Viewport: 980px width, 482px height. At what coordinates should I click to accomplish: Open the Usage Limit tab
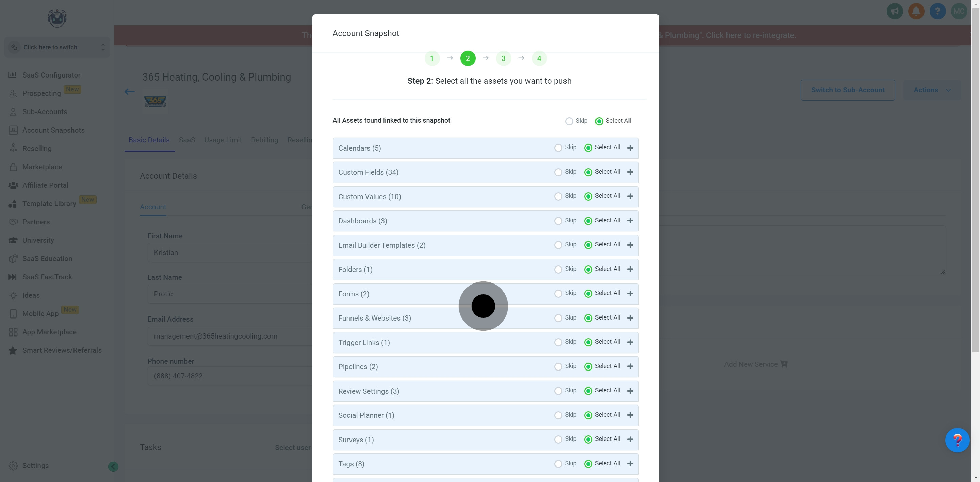[223, 140]
